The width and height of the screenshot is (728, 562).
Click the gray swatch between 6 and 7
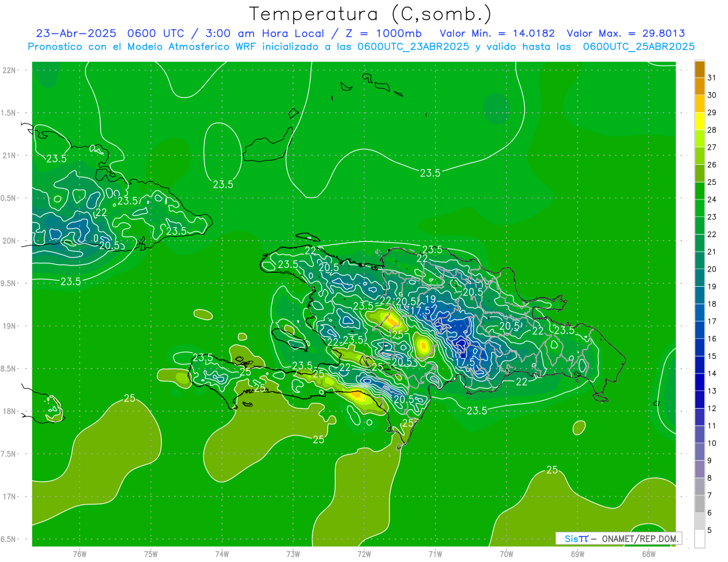tap(699, 503)
